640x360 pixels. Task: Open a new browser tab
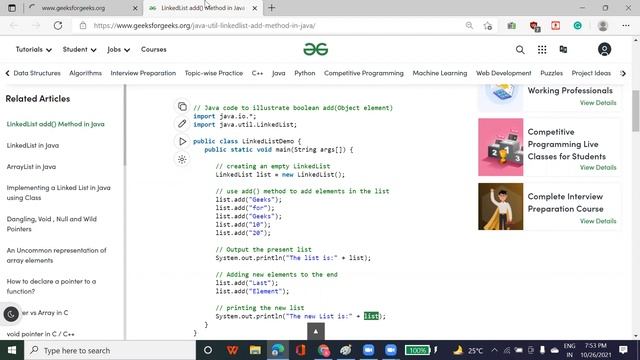tap(271, 8)
